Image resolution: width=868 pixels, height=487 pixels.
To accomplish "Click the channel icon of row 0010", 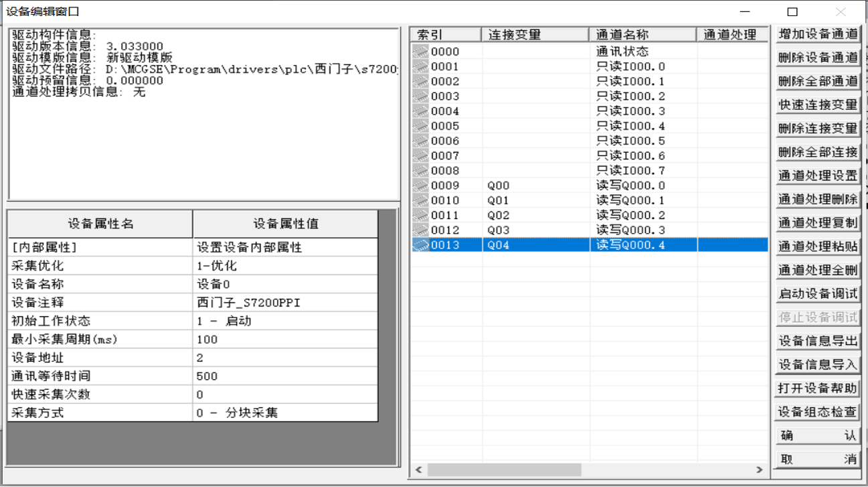I will tap(420, 200).
